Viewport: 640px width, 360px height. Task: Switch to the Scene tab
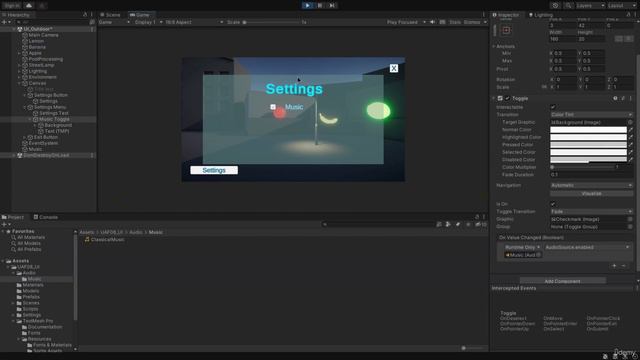pyautogui.click(x=110, y=15)
